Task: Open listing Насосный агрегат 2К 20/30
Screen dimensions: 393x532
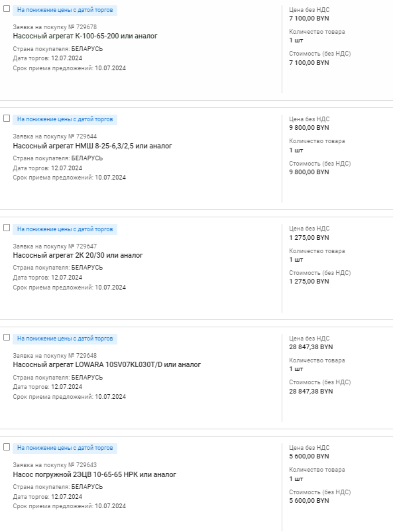Action: tap(78, 255)
